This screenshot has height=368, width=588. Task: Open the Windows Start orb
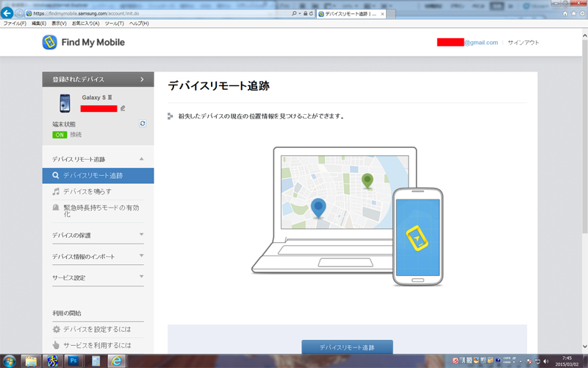9,361
